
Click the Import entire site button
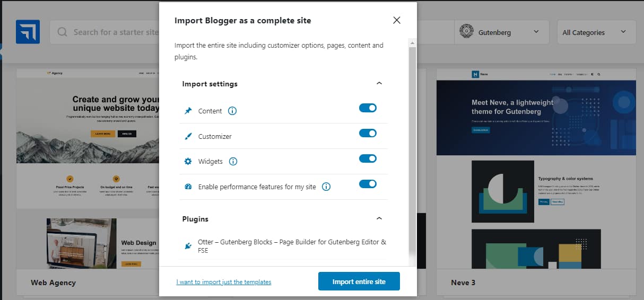[359, 281]
